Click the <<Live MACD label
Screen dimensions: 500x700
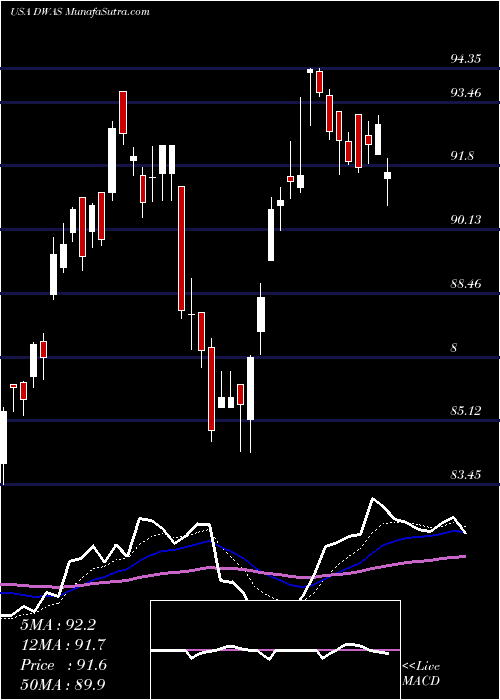421,674
